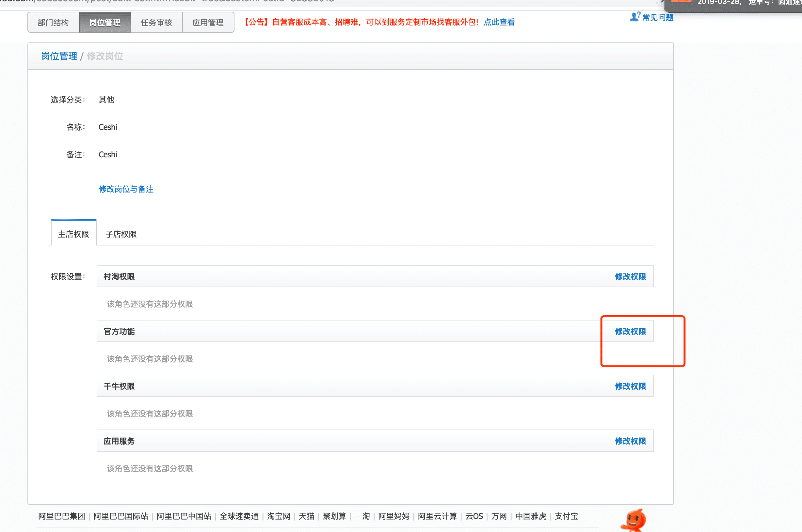This screenshot has width=802, height=532.
Task: Open 云OS footer link
Action: [474, 516]
